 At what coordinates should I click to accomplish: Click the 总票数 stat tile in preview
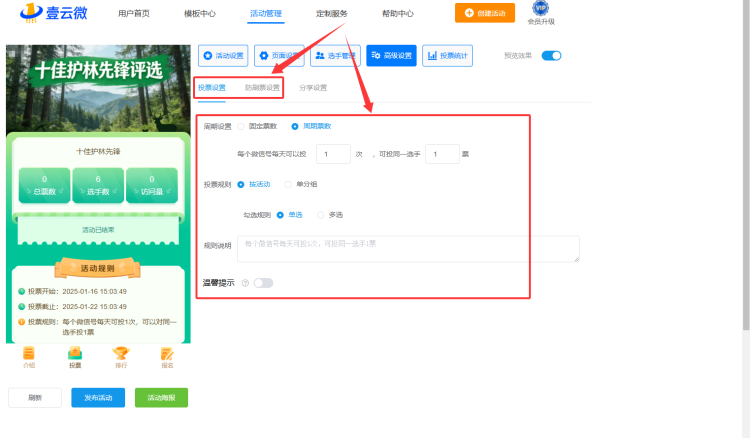pos(44,185)
